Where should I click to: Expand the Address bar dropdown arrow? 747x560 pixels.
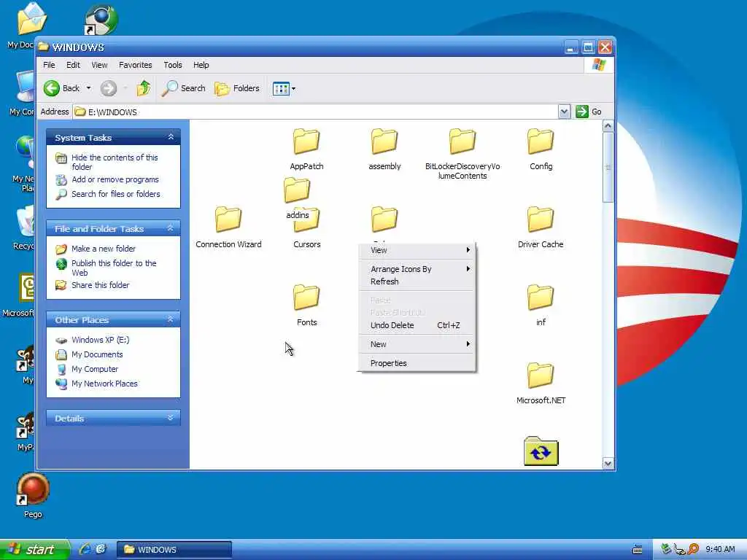coord(564,112)
